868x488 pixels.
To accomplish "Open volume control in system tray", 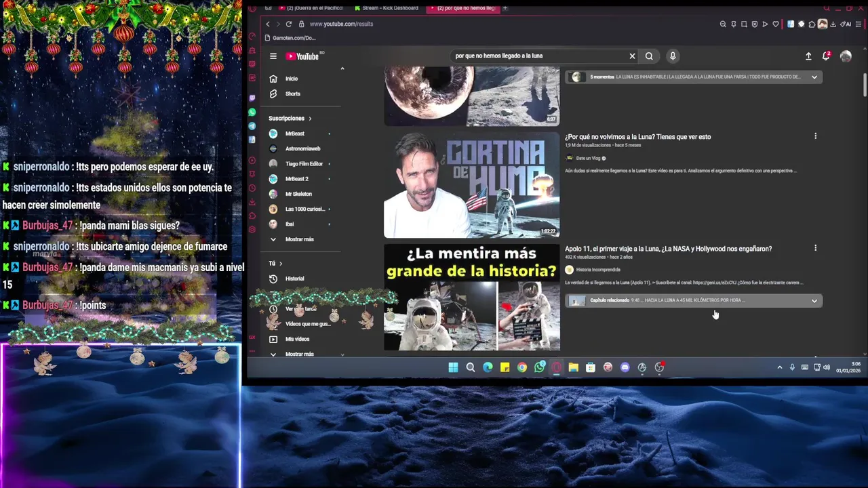I will click(827, 367).
